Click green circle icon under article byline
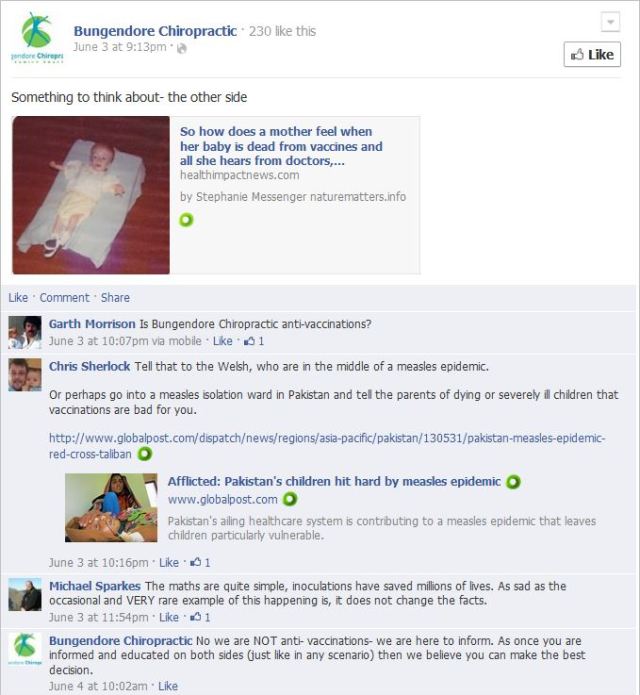The width and height of the screenshot is (640, 695). pyautogui.click(x=186, y=219)
